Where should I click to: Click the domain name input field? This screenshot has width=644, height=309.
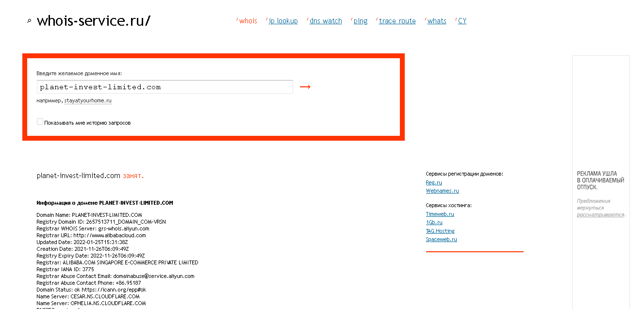pyautogui.click(x=165, y=87)
